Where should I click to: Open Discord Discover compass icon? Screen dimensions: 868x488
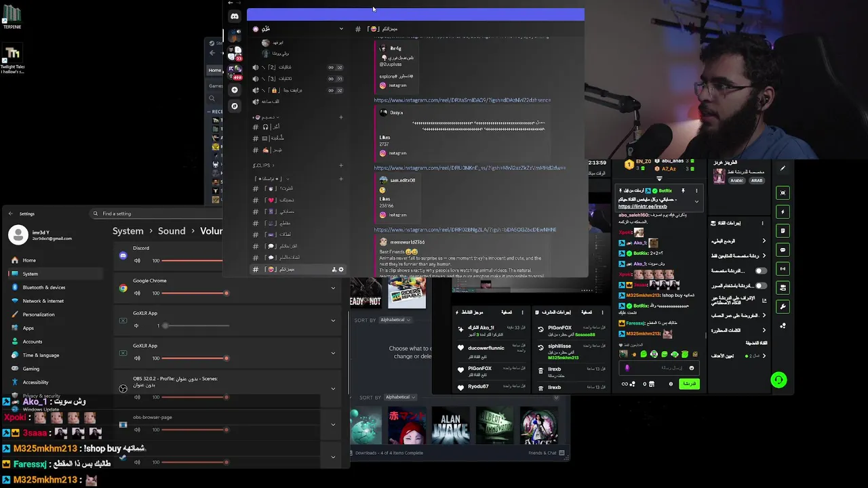coord(235,106)
